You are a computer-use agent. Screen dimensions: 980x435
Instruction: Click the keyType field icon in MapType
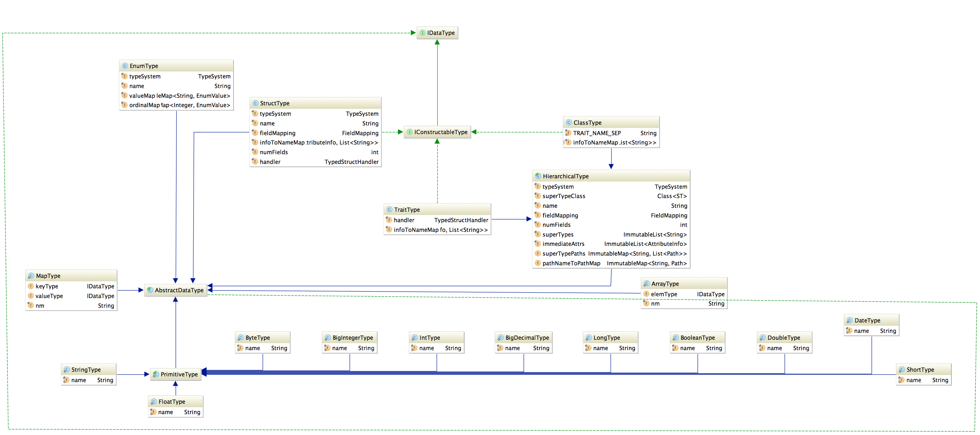(x=31, y=286)
